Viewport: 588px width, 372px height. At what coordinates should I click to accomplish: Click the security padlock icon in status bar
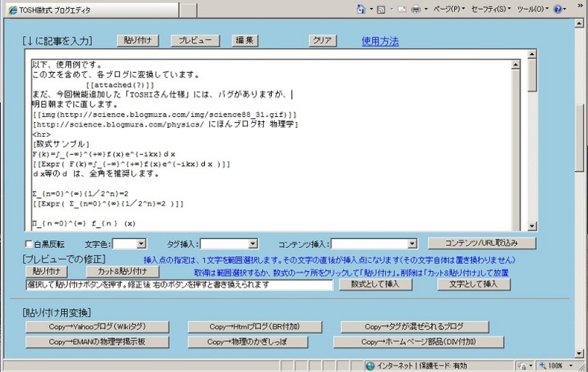click(523, 365)
